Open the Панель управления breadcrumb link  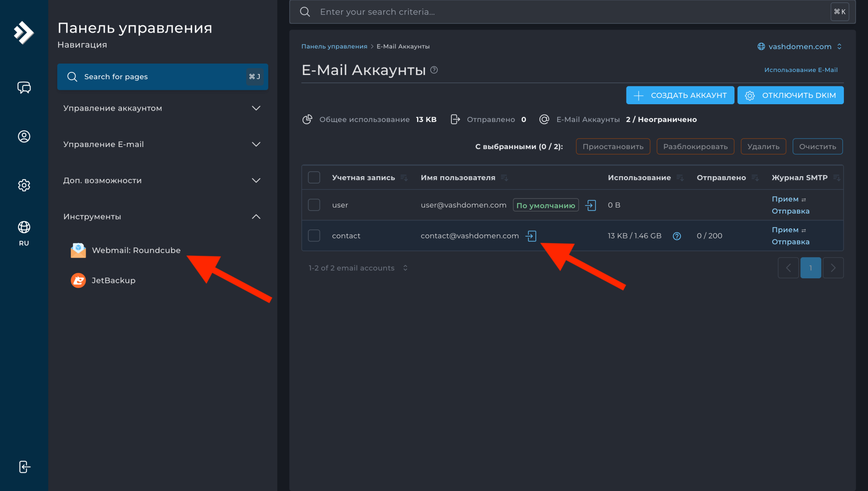click(x=334, y=46)
